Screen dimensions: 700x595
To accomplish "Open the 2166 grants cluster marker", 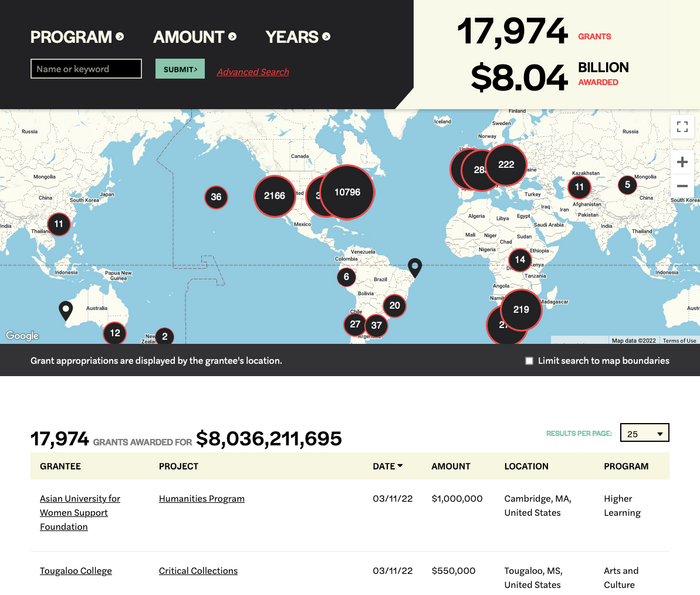I will 275,196.
